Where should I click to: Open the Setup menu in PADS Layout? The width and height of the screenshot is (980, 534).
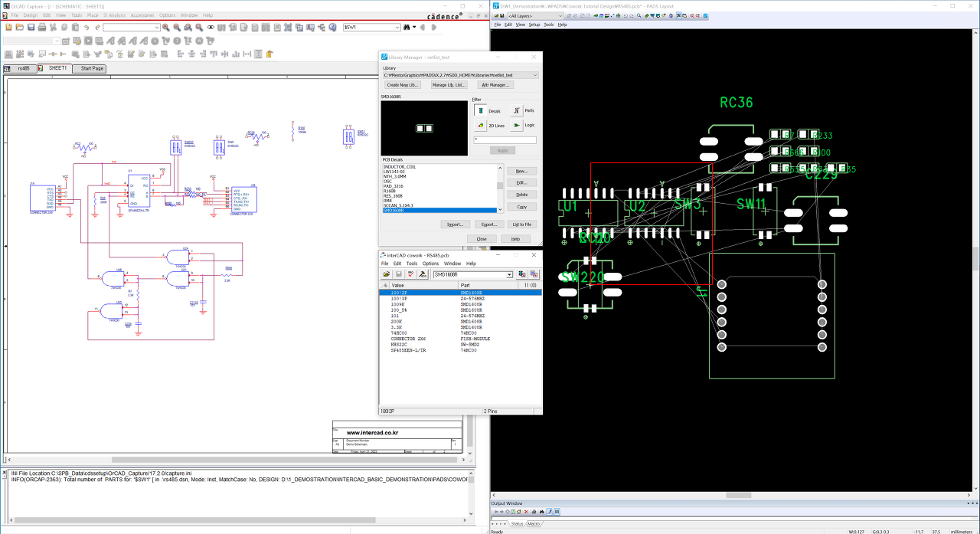pyautogui.click(x=534, y=25)
